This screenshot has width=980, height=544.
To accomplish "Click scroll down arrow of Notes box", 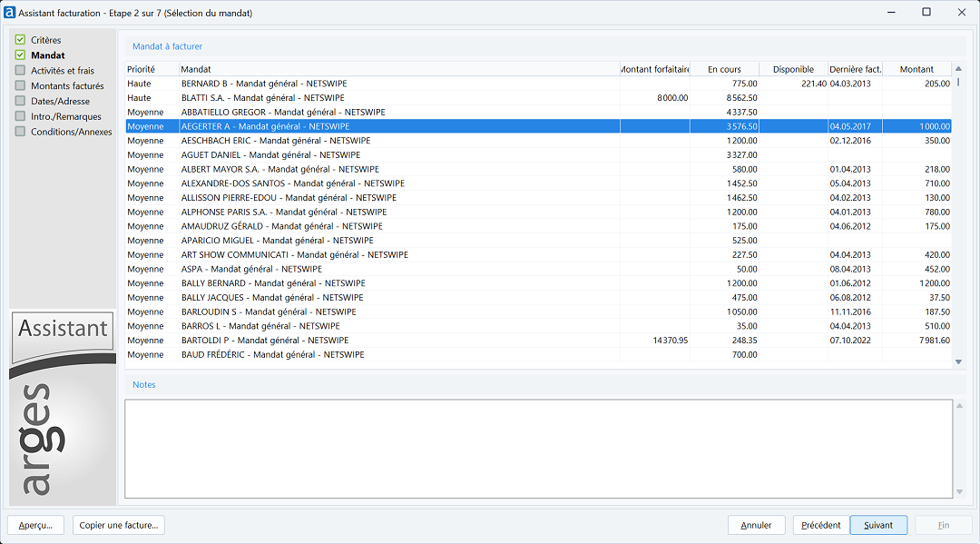I will (x=959, y=492).
